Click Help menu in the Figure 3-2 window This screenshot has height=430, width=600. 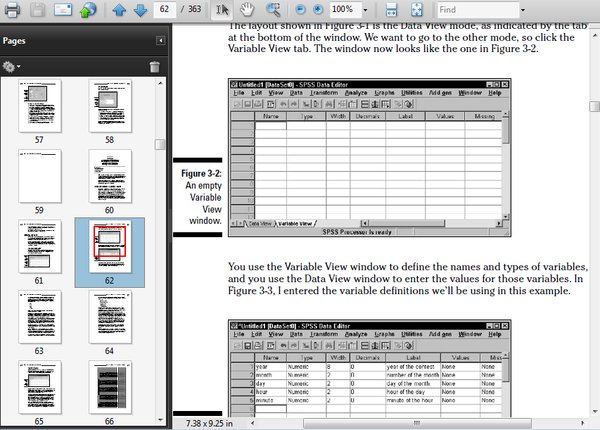(x=494, y=93)
